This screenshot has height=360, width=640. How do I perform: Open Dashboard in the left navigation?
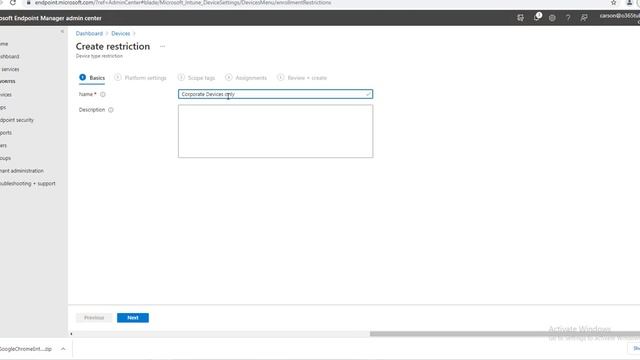pyautogui.click(x=9, y=56)
